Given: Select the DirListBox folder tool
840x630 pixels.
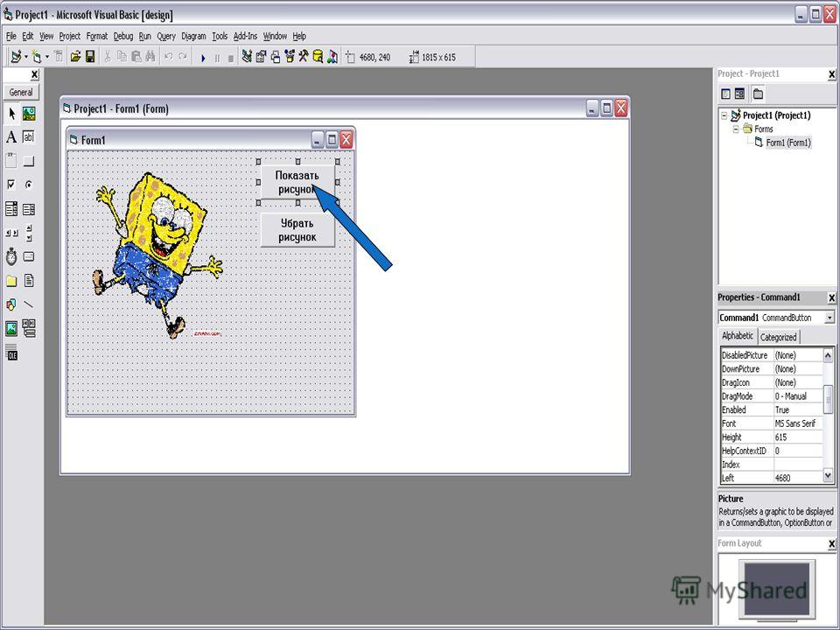Looking at the screenshot, I should 11,281.
